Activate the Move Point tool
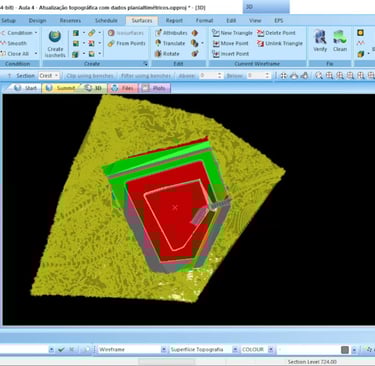Viewport: 375px width, 366px height. tap(230, 43)
